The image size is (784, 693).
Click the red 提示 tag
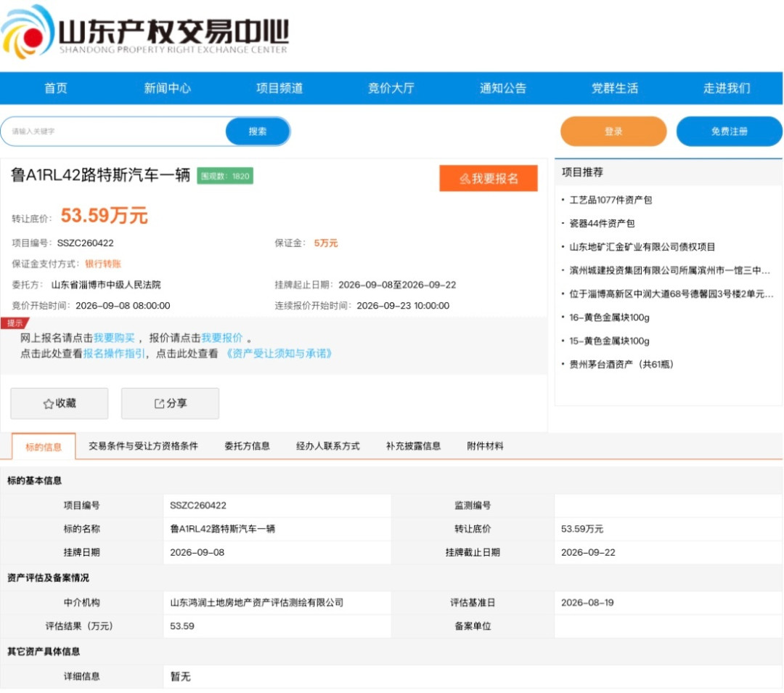point(15,323)
